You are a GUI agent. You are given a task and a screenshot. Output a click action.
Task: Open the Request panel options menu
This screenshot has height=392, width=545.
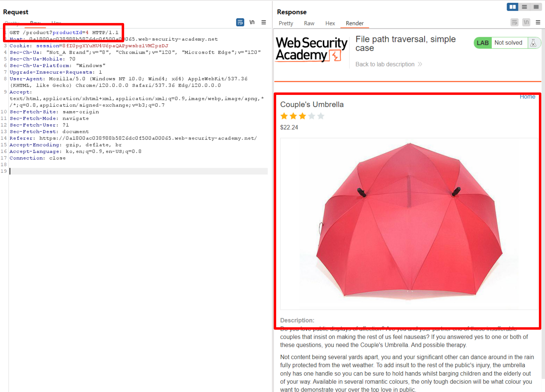pyautogui.click(x=264, y=22)
